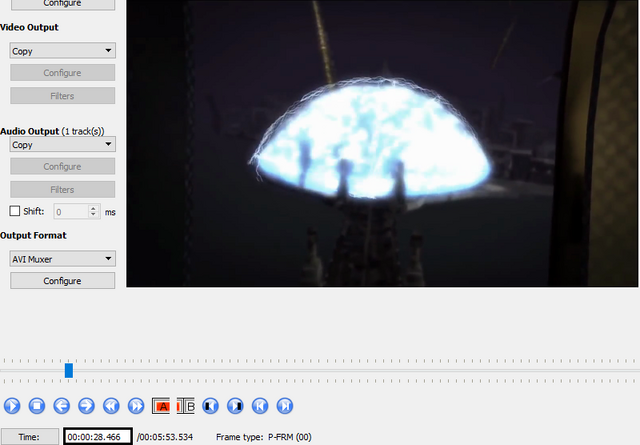Click the Time button
Viewport: 640px width, 445px height.
[29, 437]
